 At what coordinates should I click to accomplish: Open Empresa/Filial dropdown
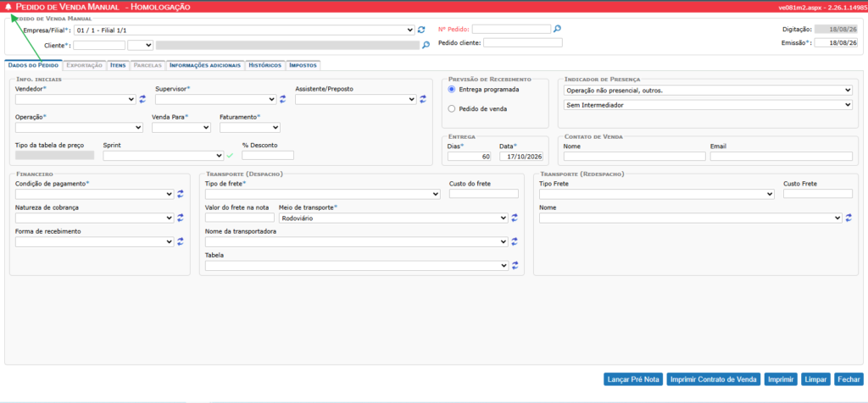[x=244, y=30]
